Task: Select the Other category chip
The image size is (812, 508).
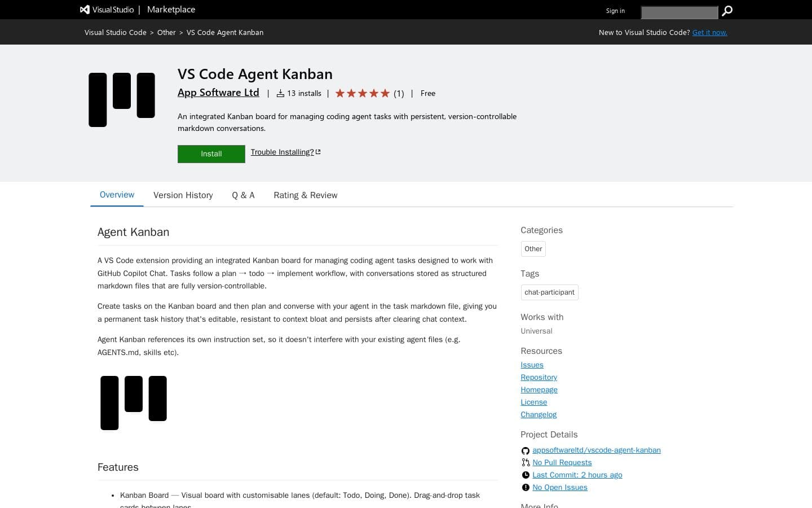Action: point(533,249)
